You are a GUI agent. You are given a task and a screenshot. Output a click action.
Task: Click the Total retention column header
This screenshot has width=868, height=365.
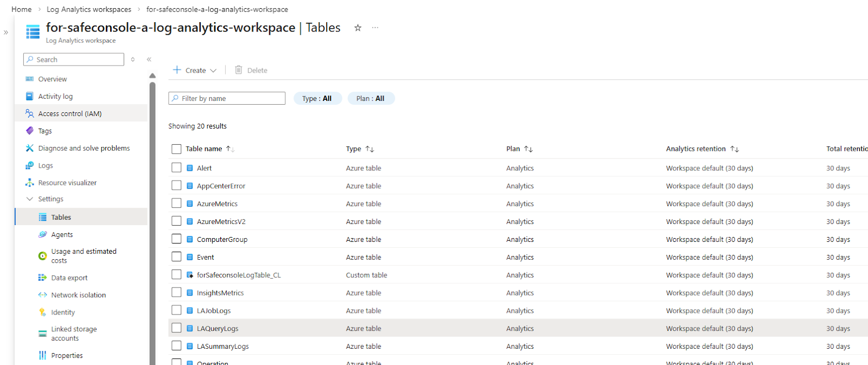point(847,149)
